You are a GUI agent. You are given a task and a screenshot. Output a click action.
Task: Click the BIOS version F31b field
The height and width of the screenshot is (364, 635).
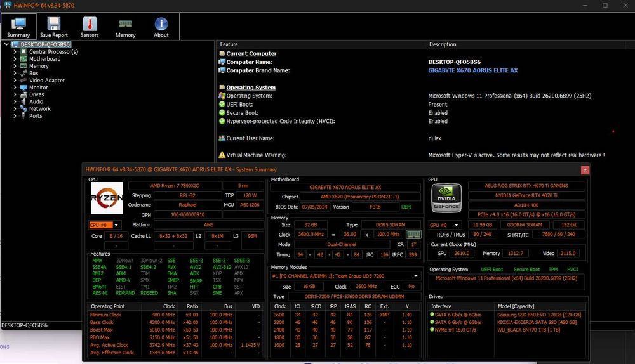coord(375,207)
